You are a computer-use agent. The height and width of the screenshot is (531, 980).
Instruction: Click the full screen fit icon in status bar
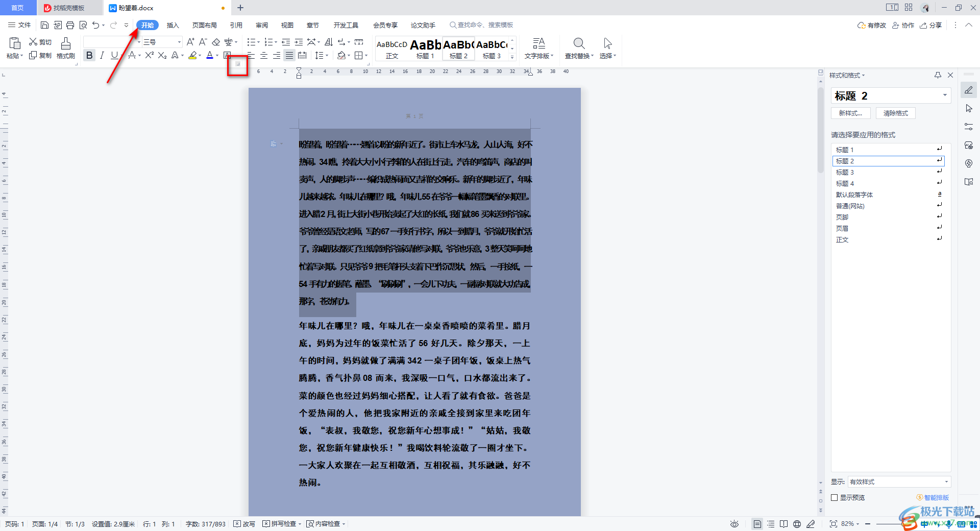pos(833,524)
